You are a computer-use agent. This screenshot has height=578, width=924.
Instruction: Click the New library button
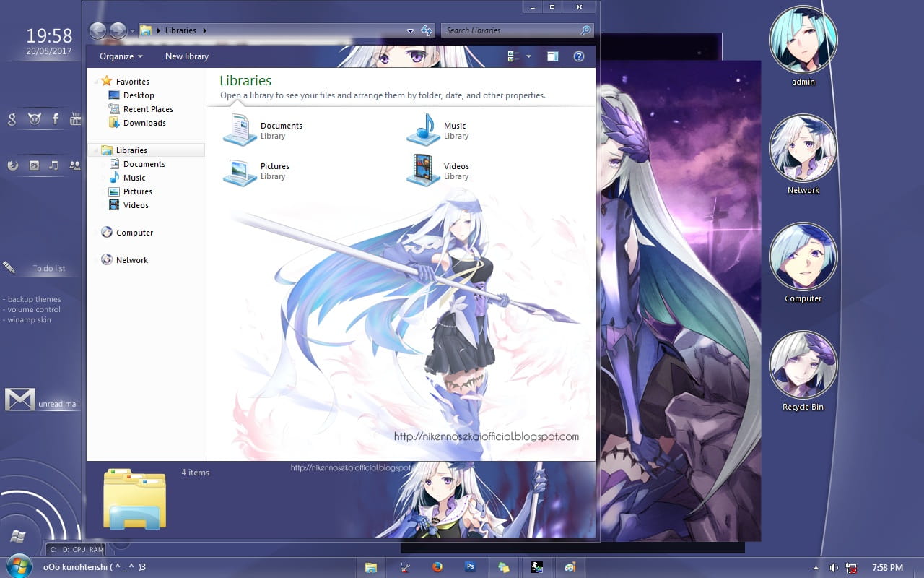(186, 56)
